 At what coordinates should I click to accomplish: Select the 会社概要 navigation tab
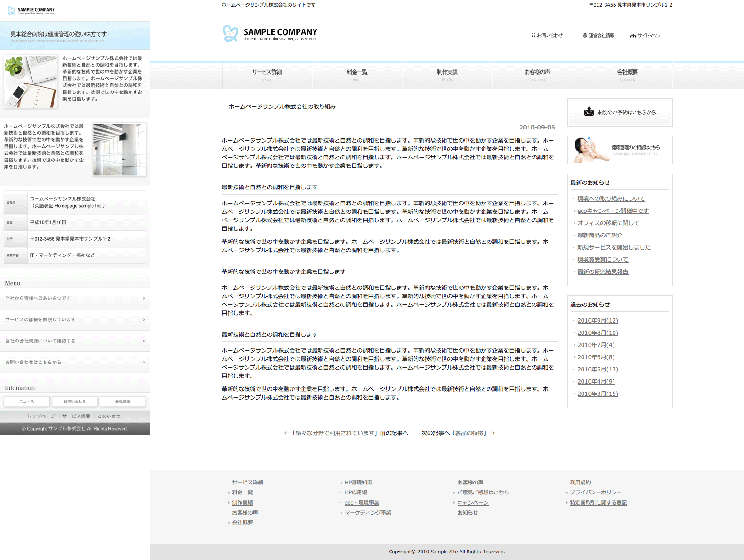(x=627, y=75)
